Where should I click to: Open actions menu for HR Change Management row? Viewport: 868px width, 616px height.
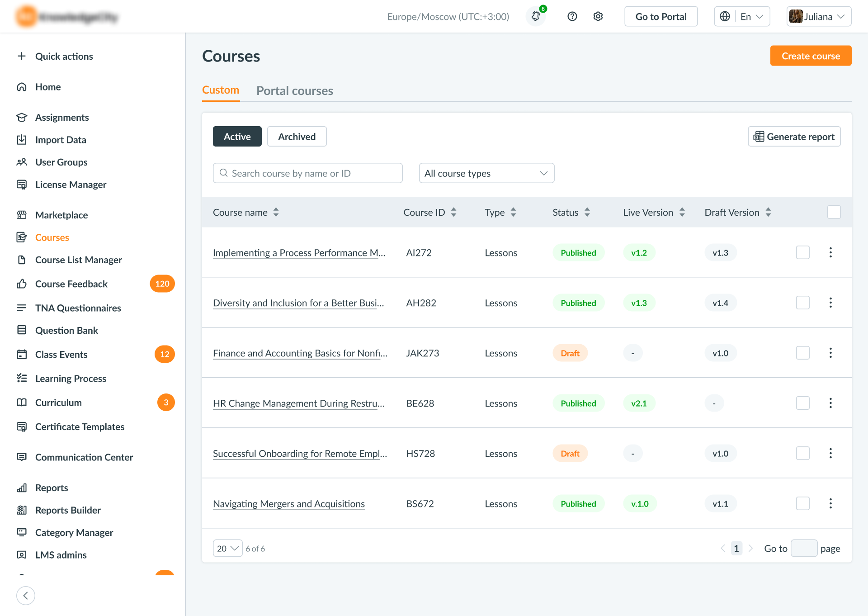tap(830, 403)
